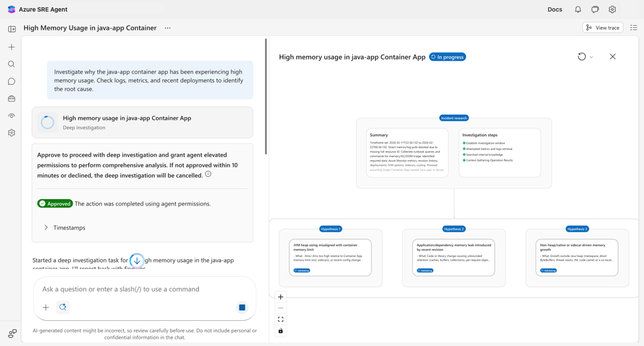Open the feedback chat icon in header
This screenshot has width=644, height=346.
tap(595, 9)
